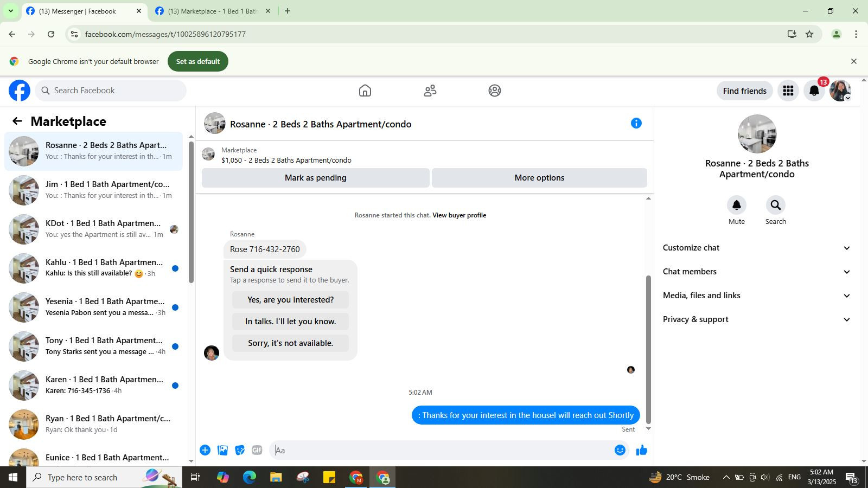Show hidden system tray icons
Screen dimensions: 868x488
(726, 477)
